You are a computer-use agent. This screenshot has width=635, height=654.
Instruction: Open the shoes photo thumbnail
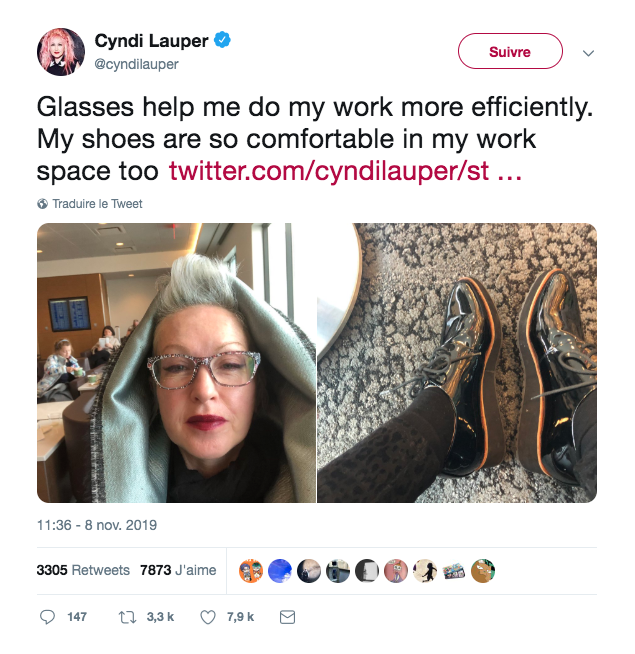point(457,362)
